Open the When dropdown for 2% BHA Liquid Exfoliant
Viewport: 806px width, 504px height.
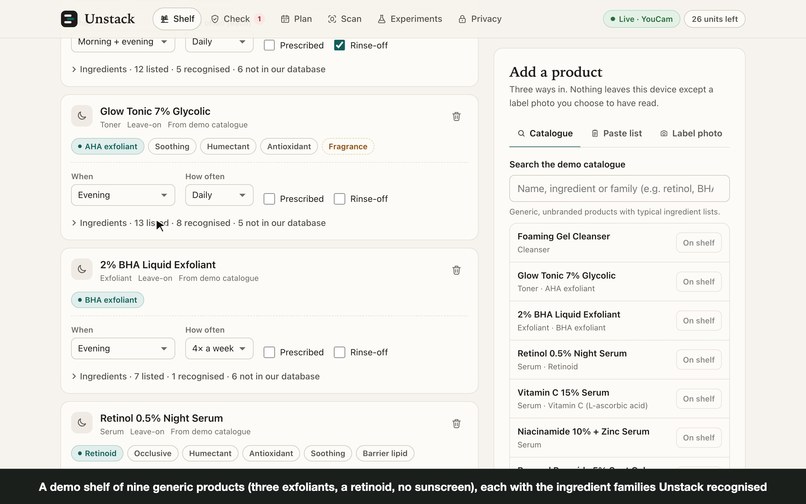123,349
